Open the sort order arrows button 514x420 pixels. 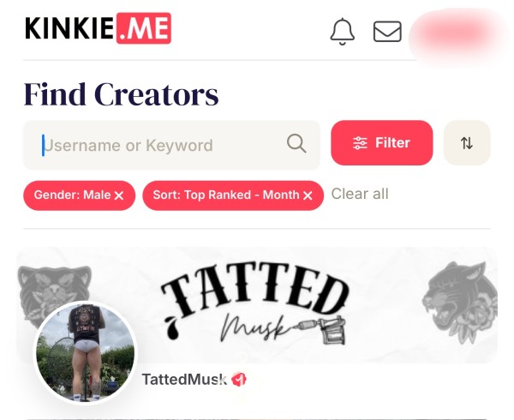[x=467, y=143]
